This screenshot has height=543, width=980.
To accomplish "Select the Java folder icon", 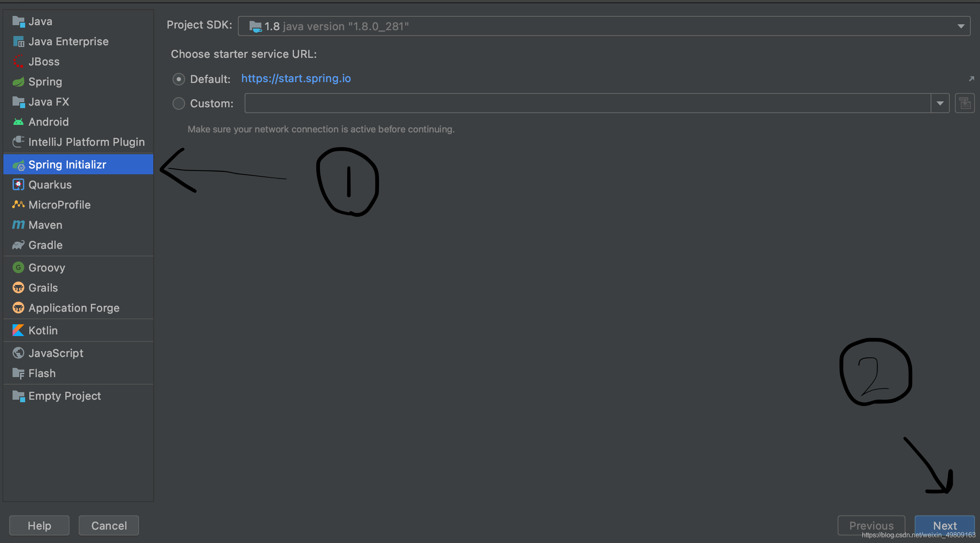I will [18, 21].
